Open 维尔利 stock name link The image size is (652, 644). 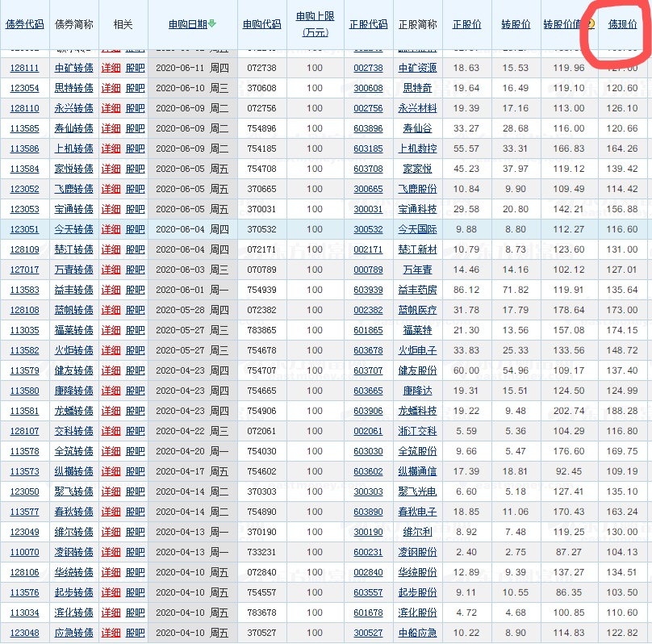417,532
